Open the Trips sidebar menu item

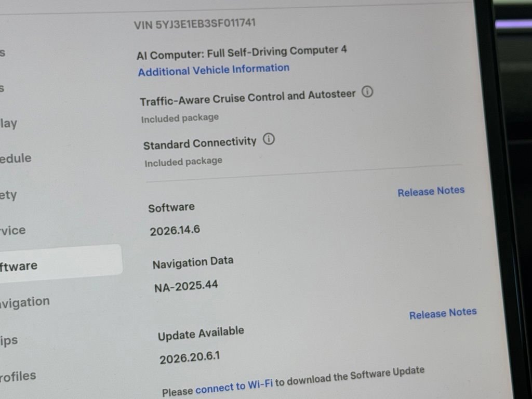coord(9,340)
